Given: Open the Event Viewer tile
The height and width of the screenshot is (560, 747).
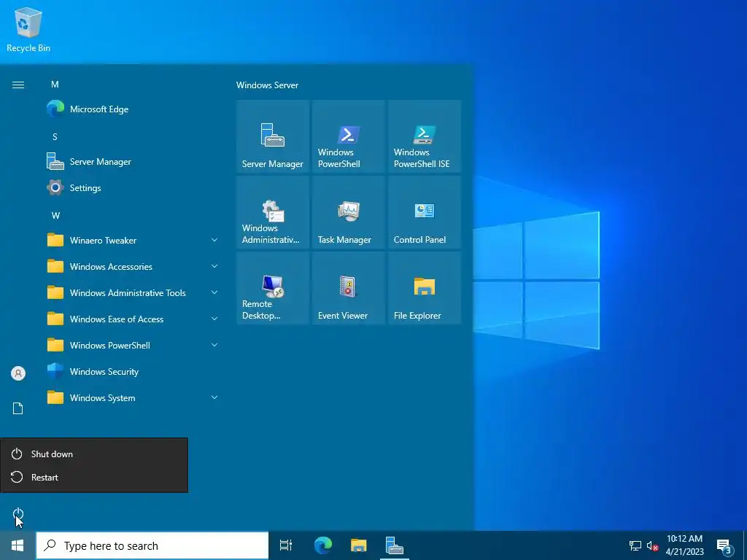Looking at the screenshot, I should [348, 288].
